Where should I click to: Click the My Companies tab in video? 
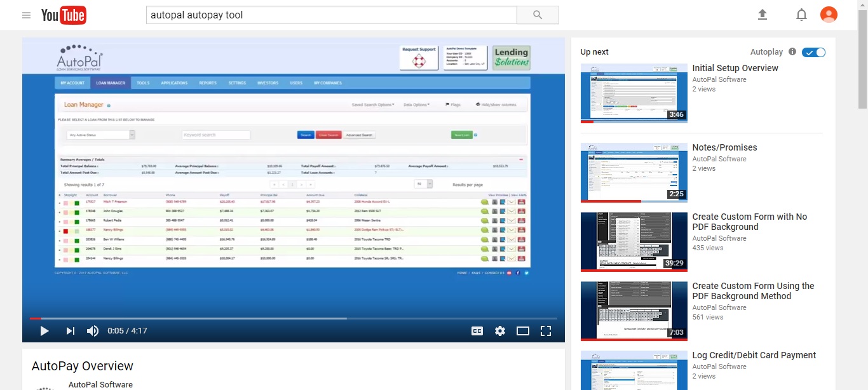coord(327,83)
